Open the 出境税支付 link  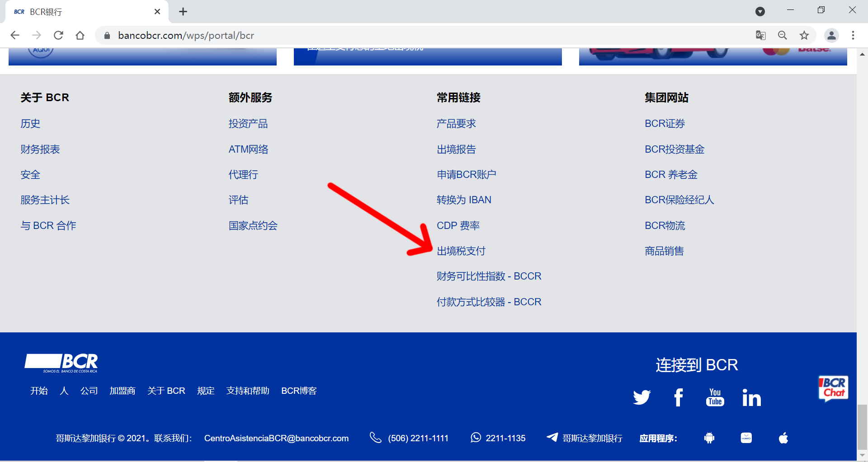461,251
